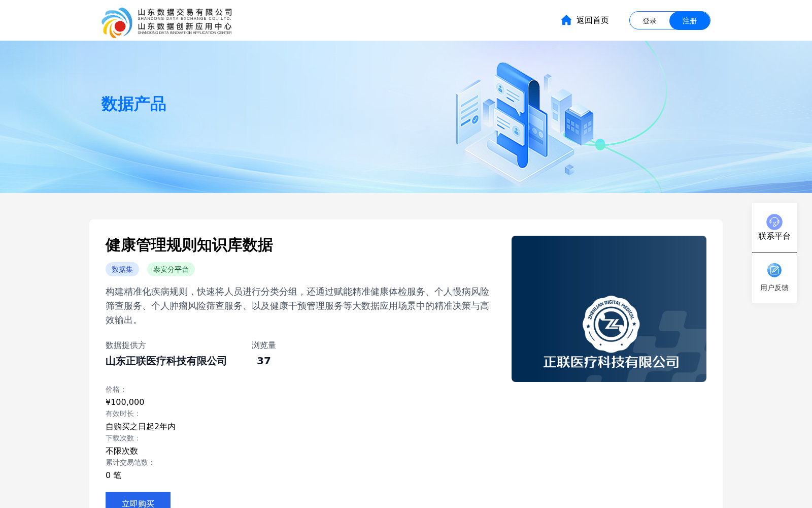Click the 立即购买 buy button

pyautogui.click(x=138, y=501)
